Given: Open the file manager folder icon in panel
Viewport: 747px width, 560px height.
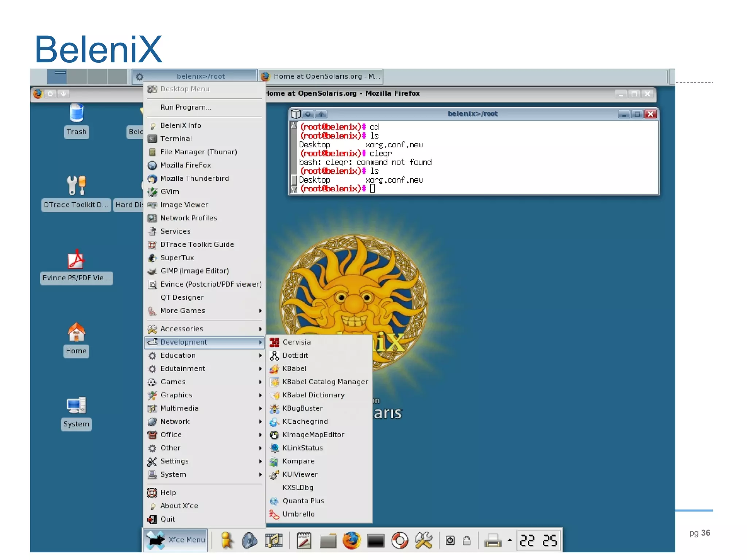Looking at the screenshot, I should click(328, 540).
